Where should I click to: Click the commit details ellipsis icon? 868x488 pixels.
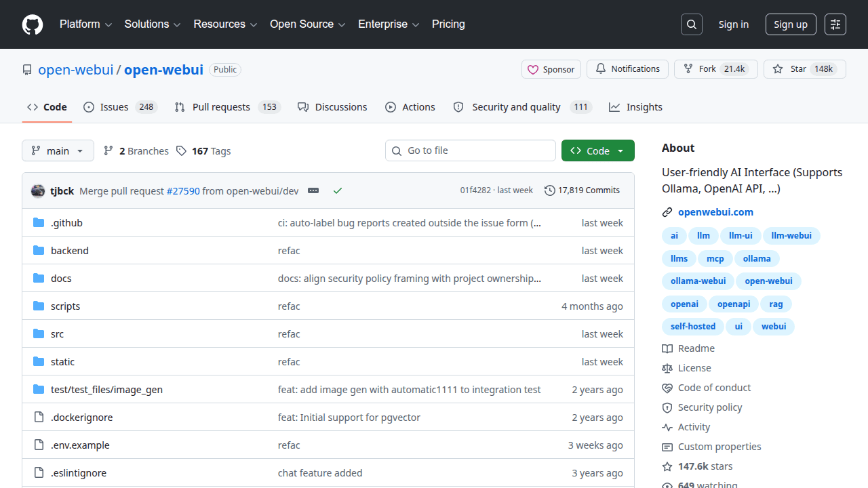pos(313,190)
